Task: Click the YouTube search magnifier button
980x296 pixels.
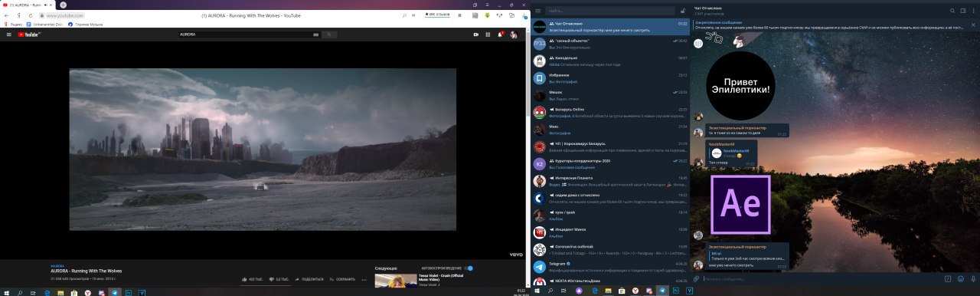Action: 329,35
